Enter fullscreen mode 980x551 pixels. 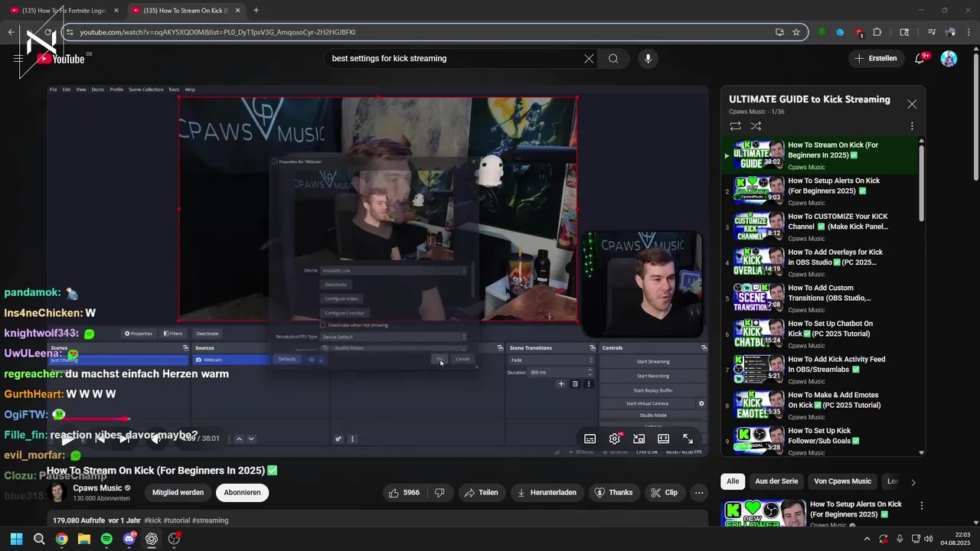(x=688, y=439)
